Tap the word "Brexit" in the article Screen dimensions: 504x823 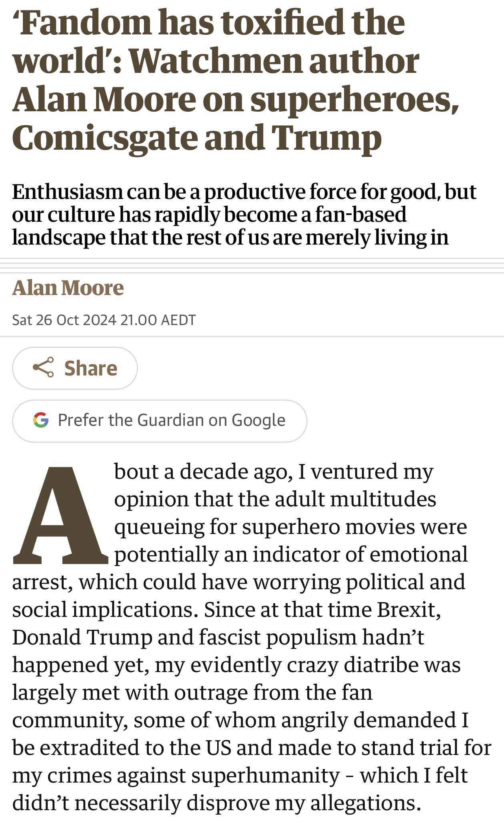point(408,610)
